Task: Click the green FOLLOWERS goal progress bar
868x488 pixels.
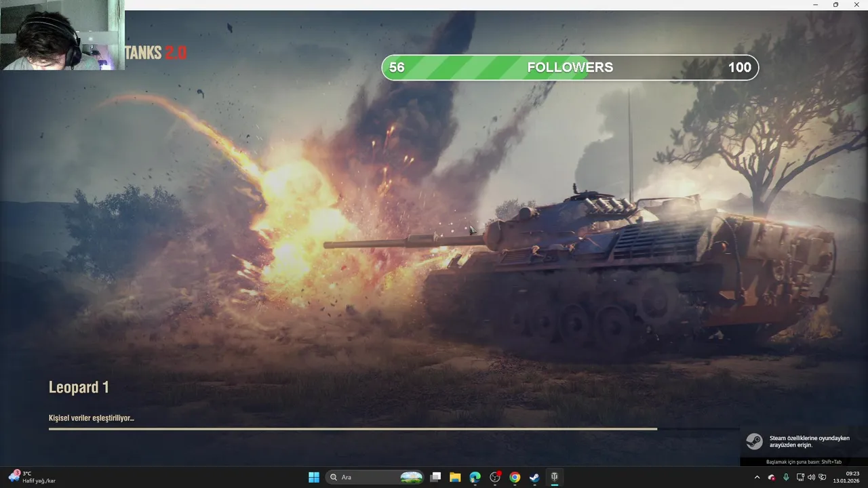Action: click(x=570, y=67)
